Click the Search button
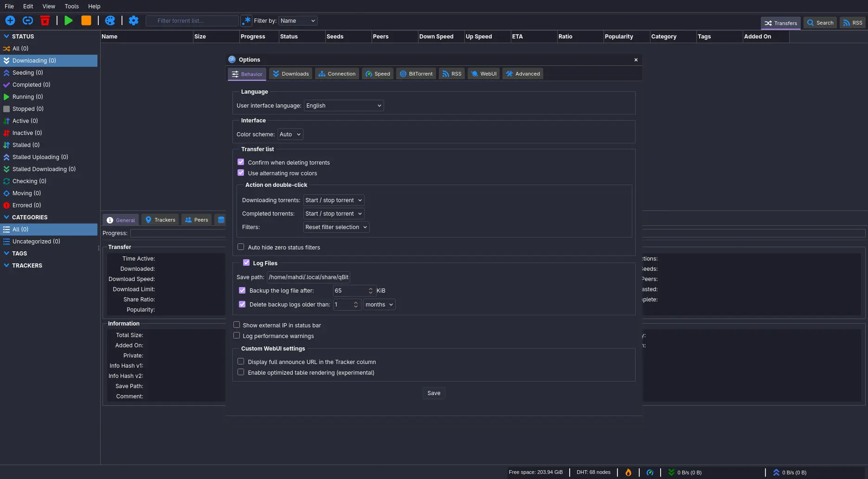 (820, 22)
